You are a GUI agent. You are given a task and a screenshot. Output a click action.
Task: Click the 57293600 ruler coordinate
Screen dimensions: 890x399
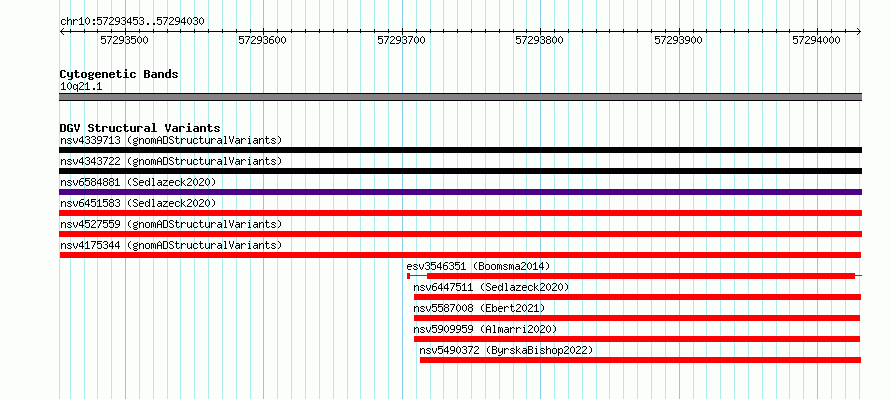tap(262, 40)
